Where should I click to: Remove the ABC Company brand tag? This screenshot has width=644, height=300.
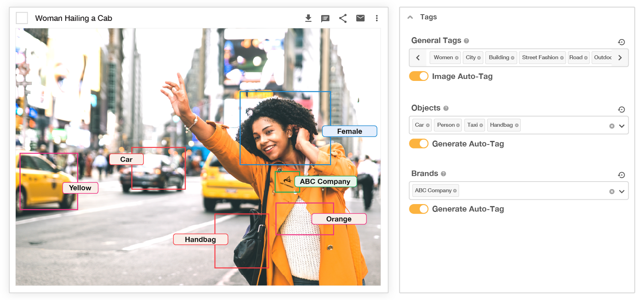[x=455, y=191]
